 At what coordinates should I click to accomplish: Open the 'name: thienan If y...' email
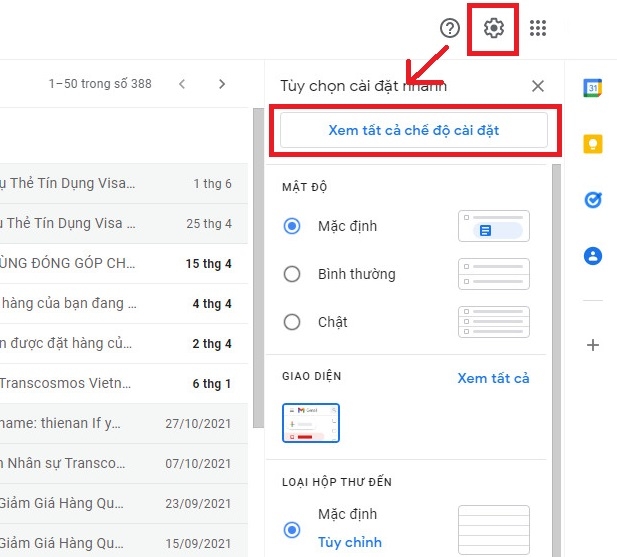click(x=124, y=424)
